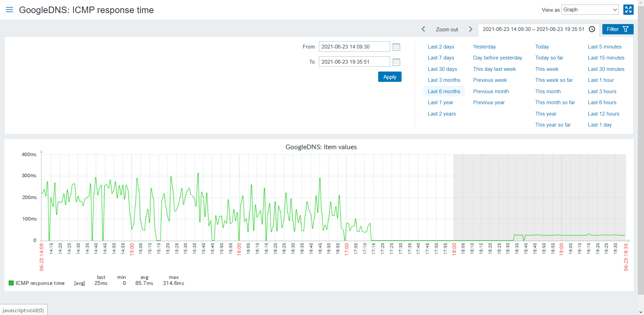Choose Previous year range
This screenshot has height=315, width=644.
(x=489, y=102)
